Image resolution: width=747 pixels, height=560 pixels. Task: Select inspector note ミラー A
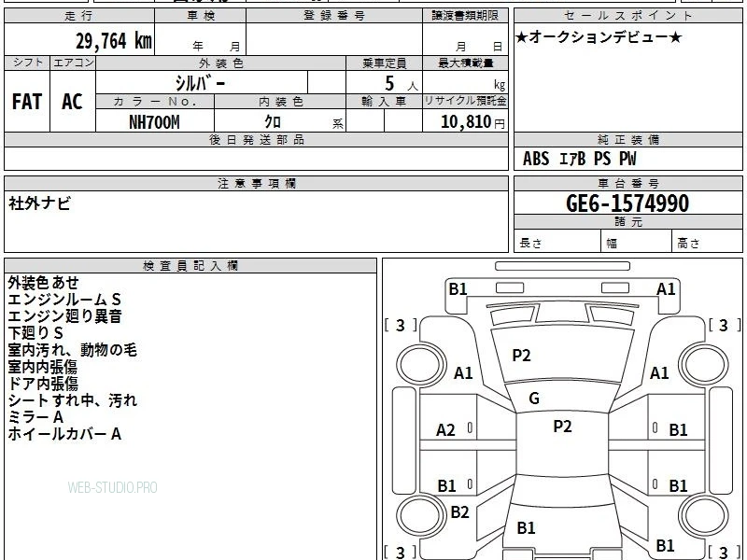click(35, 417)
